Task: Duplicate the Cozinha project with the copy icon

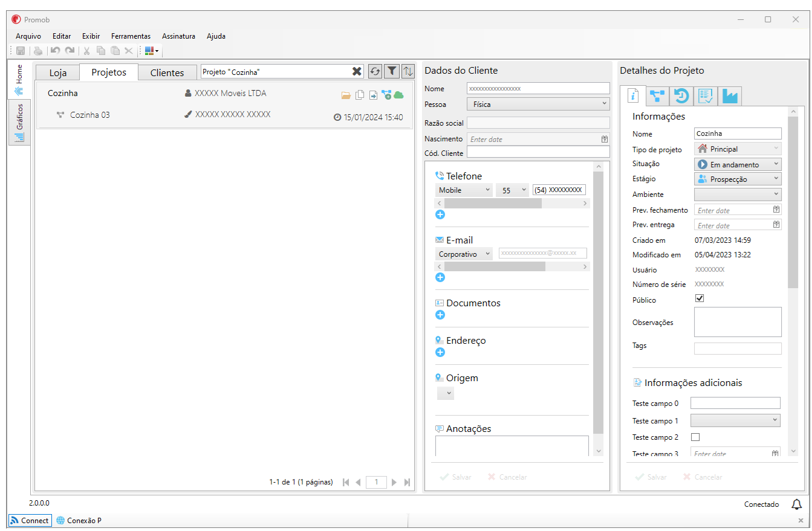Action: point(360,95)
